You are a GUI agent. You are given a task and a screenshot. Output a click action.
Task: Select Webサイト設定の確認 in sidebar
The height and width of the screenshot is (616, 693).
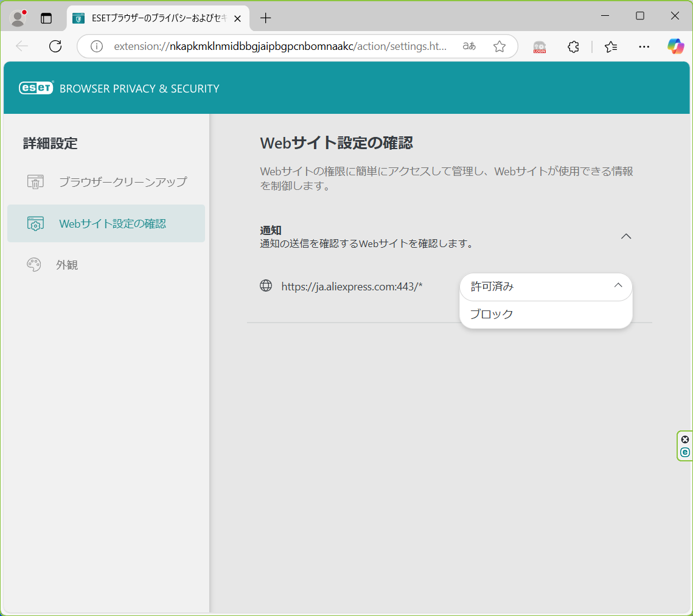click(x=106, y=223)
